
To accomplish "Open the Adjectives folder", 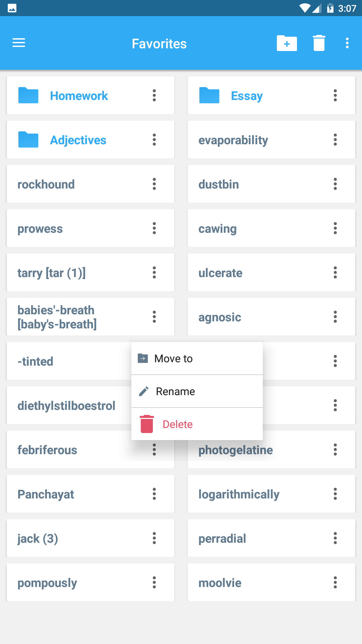I will point(78,140).
